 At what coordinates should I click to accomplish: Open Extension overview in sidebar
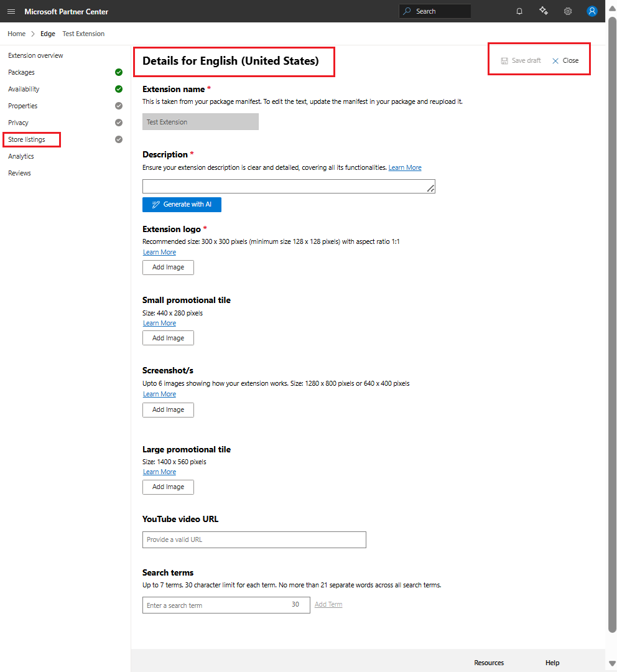pos(35,55)
